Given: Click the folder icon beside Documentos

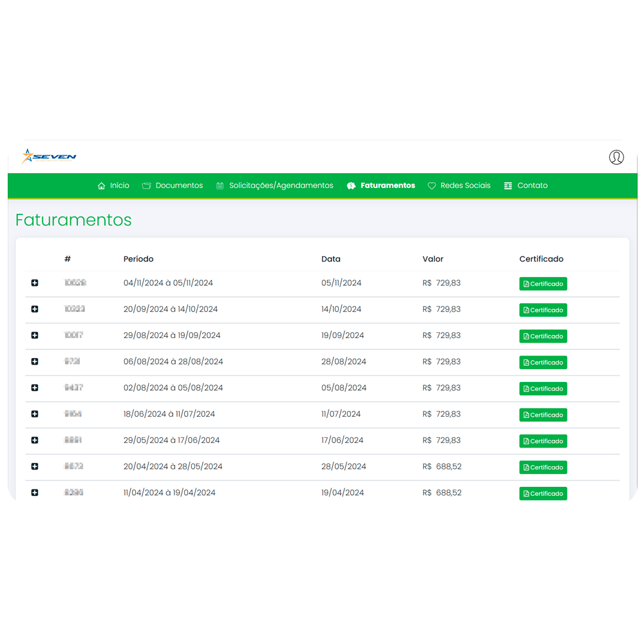Looking at the screenshot, I should pyautogui.click(x=146, y=185).
